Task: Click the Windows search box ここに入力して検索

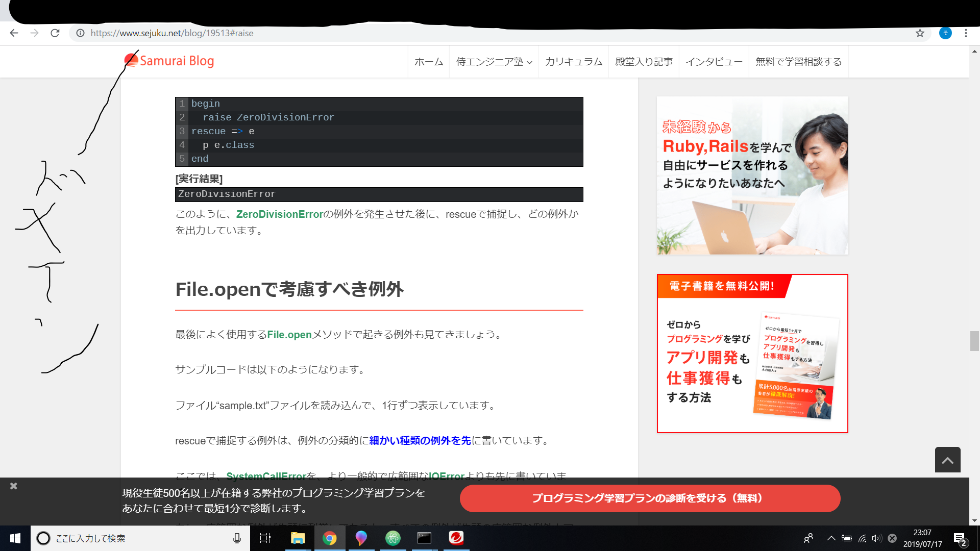Action: (x=140, y=538)
